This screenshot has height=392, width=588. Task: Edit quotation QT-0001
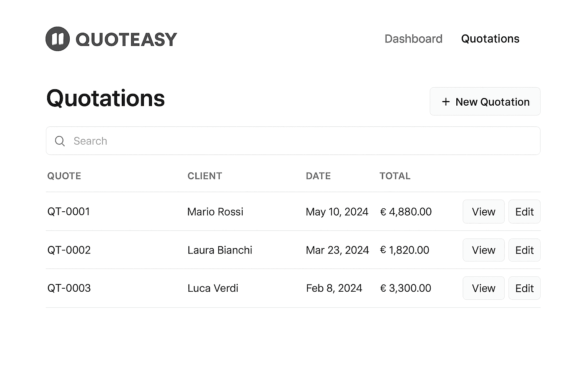[x=524, y=212]
